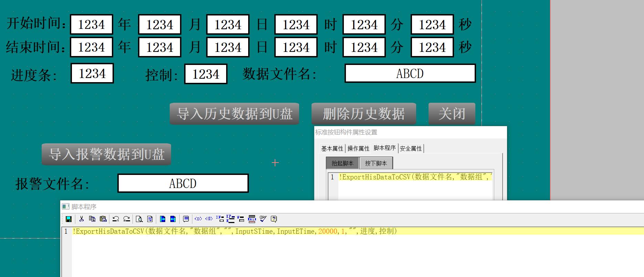Click 删除历史数据 button
The height and width of the screenshot is (277, 644).
364,114
